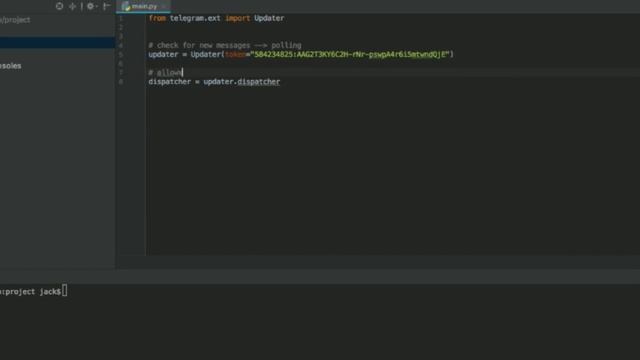Click the "dispatcher = updater.dispatcher" line

(x=214, y=82)
